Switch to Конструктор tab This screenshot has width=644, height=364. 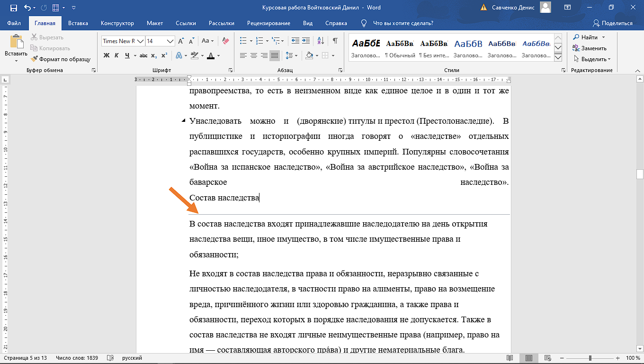pyautogui.click(x=117, y=23)
